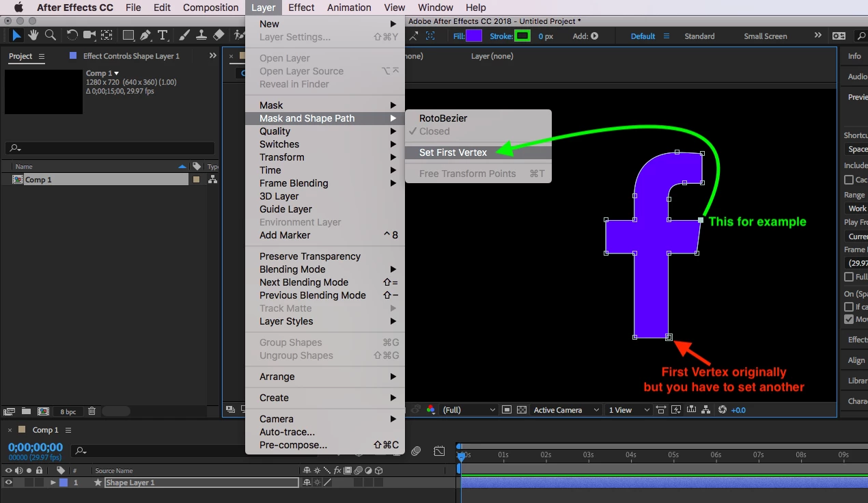
Task: Switch to the Standard workspace
Action: point(699,36)
